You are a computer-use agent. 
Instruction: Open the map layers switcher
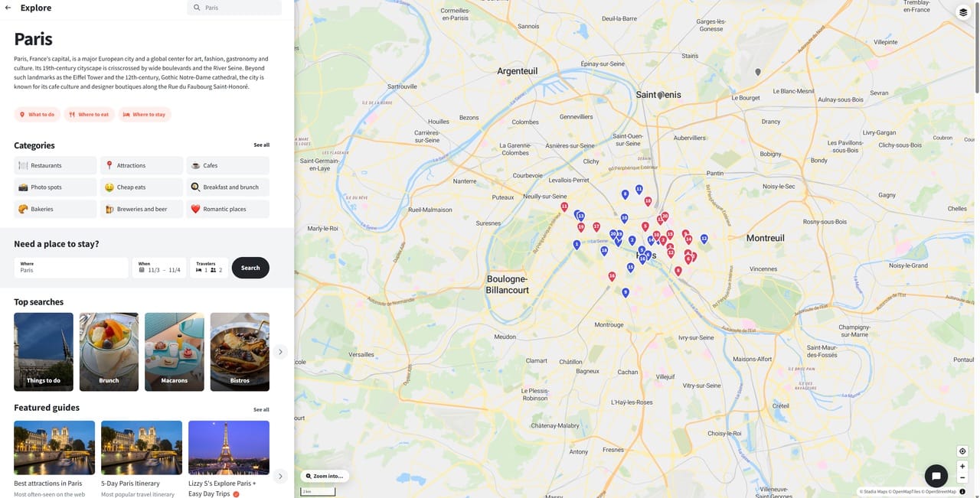pos(963,12)
